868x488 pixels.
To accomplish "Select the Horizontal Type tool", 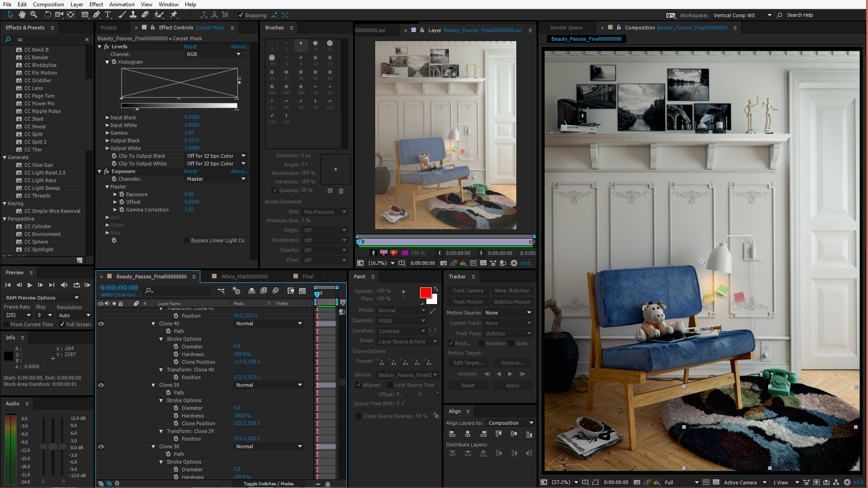I will pos(108,15).
